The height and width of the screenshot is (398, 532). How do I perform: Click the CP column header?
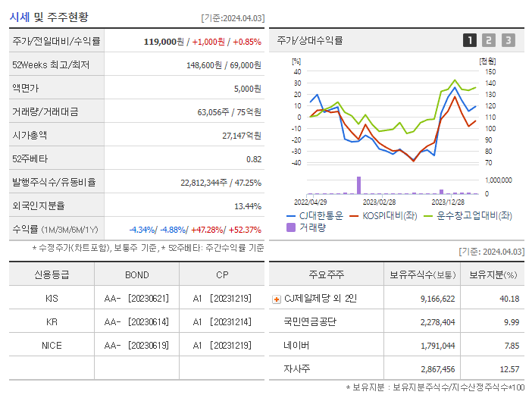coord(222,275)
